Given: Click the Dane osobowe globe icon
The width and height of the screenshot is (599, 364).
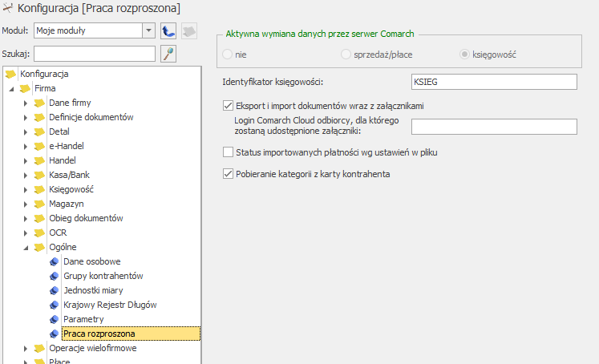Looking at the screenshot, I should tap(54, 261).
